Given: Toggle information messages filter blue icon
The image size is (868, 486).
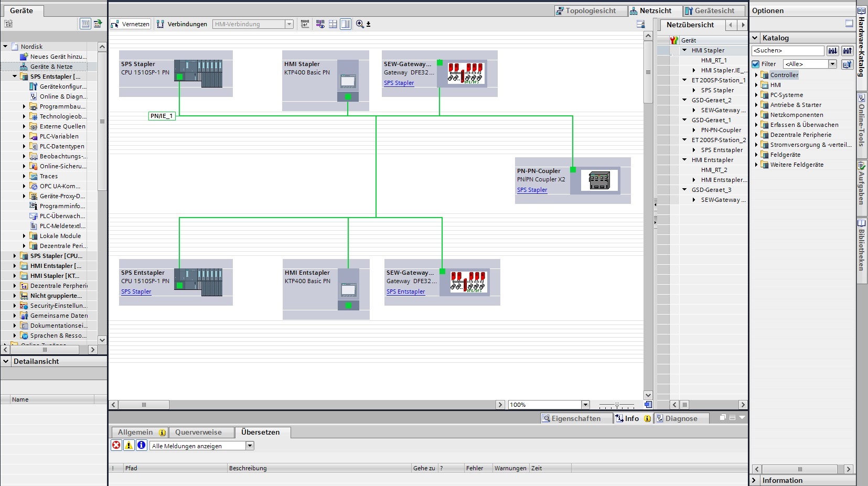Looking at the screenshot, I should [x=142, y=446].
